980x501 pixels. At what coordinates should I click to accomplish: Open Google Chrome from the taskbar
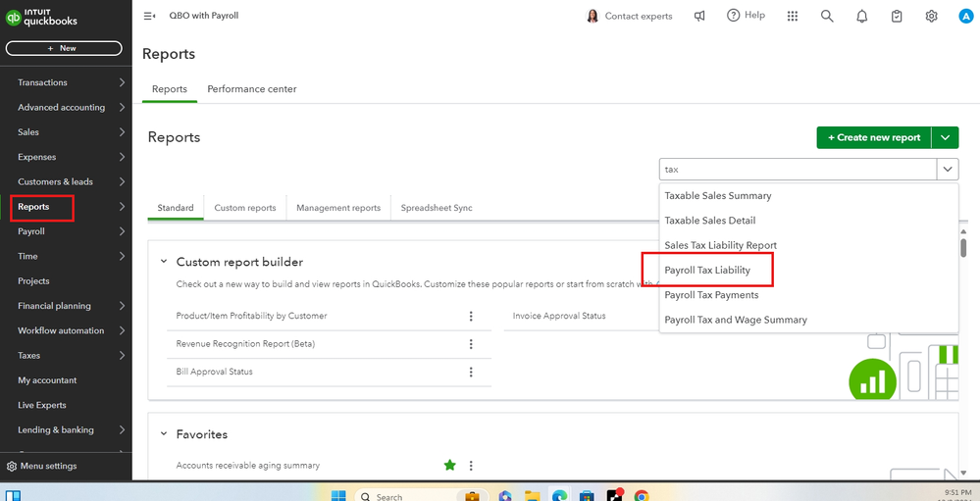642,496
